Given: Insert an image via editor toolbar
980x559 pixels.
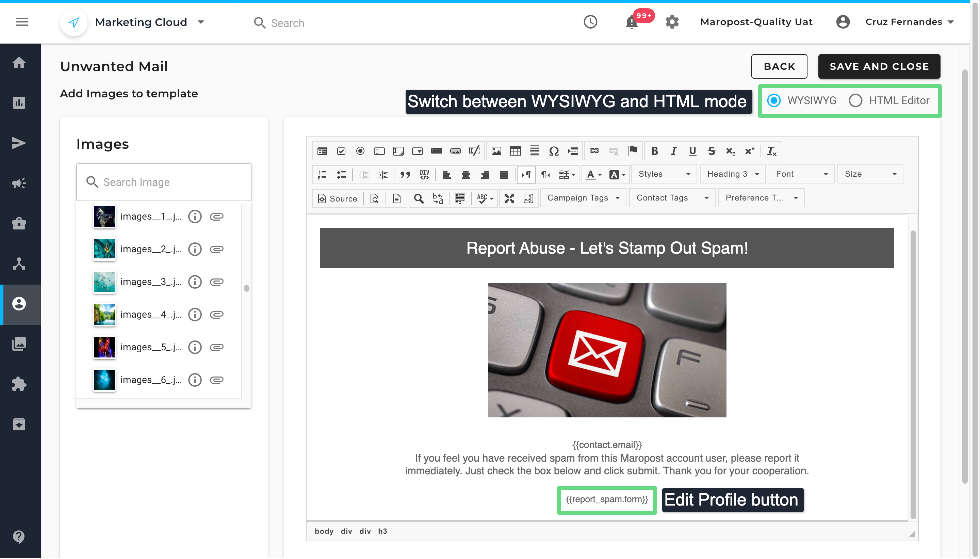Looking at the screenshot, I should (496, 151).
